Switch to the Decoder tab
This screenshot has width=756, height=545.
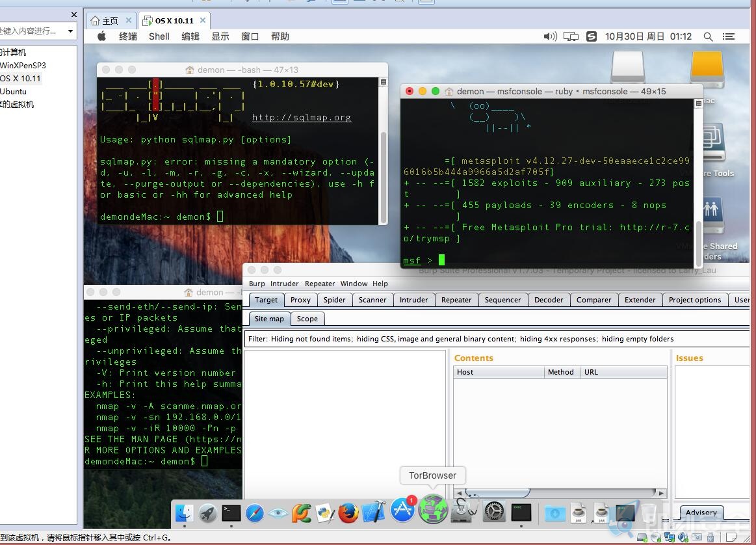(549, 300)
